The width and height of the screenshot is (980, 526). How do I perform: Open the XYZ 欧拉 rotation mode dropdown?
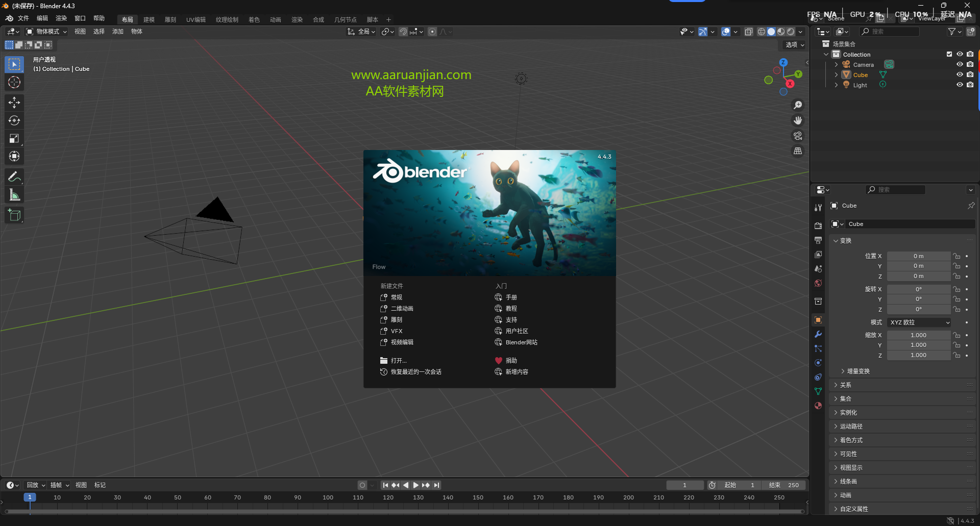(918, 322)
